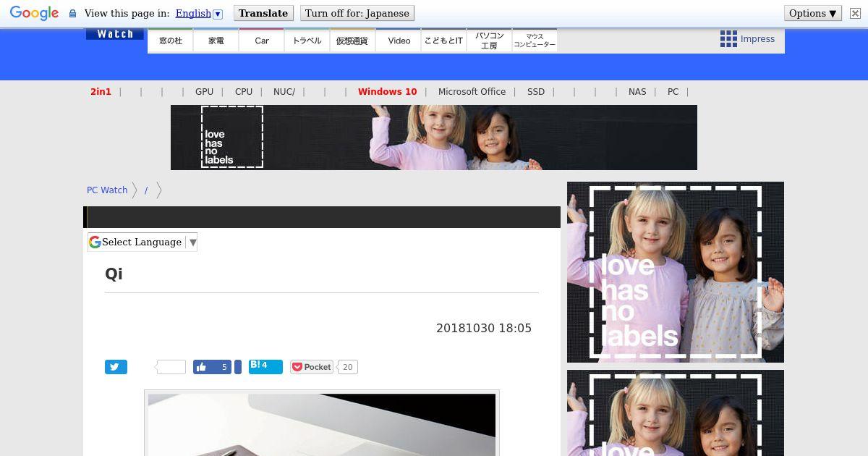Image resolution: width=868 pixels, height=456 pixels.
Task: Open the 窓の杜 tab
Action: 171,41
